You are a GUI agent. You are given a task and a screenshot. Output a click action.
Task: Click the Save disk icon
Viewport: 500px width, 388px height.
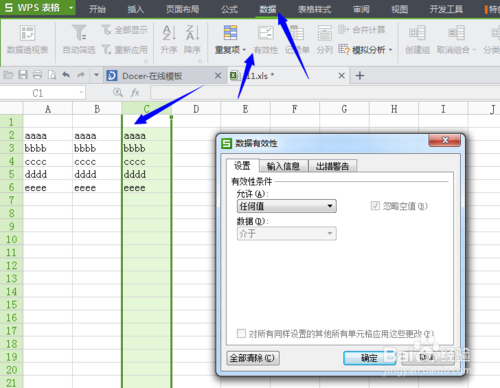tap(23, 75)
